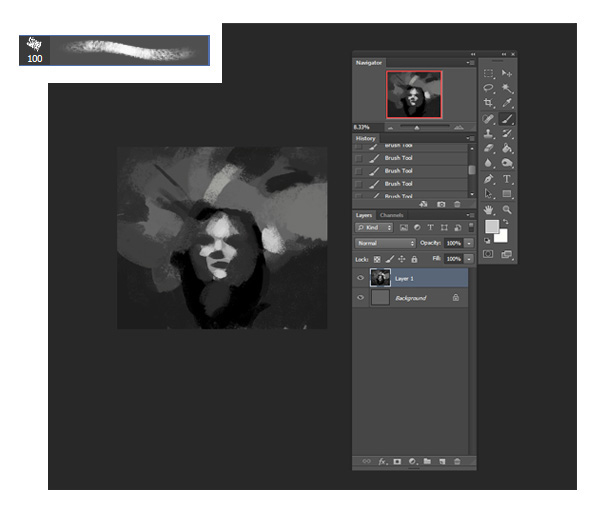600x519 pixels.
Task: Open the Fill slider dropdown arrow
Action: (x=469, y=259)
